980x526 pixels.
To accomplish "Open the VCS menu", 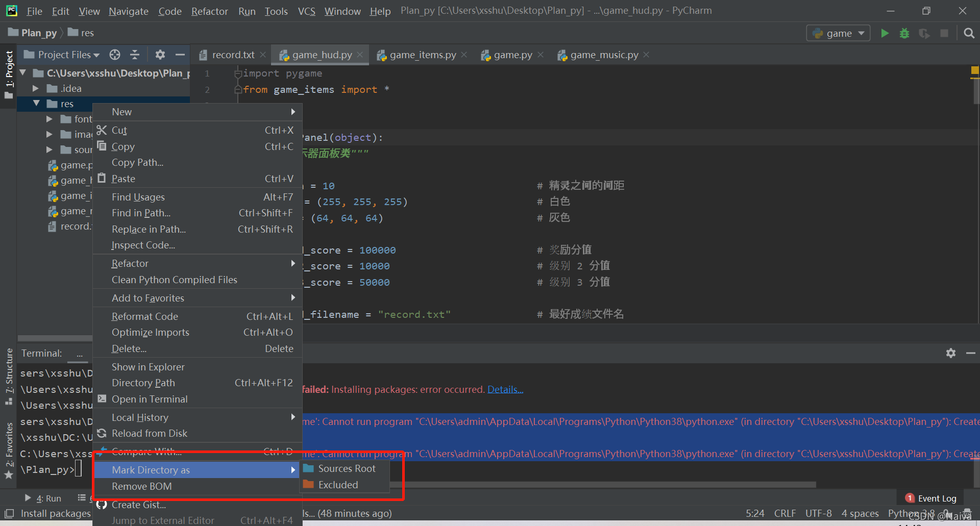I will point(306,11).
